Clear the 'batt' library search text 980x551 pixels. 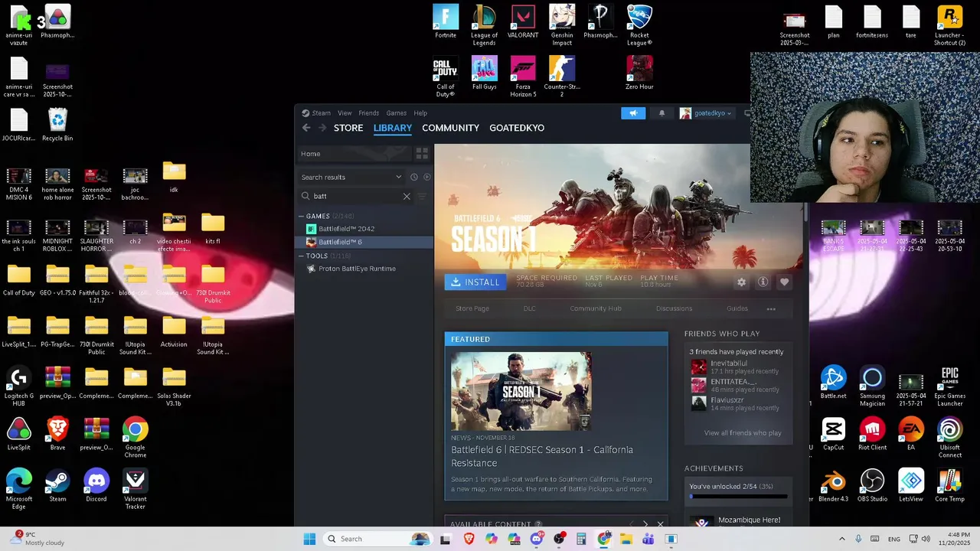point(407,196)
